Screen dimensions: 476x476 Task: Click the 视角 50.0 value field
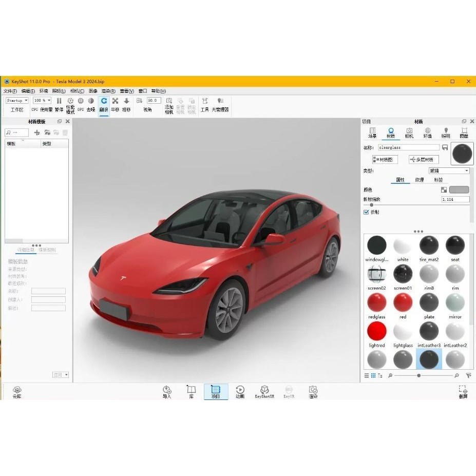(x=154, y=101)
